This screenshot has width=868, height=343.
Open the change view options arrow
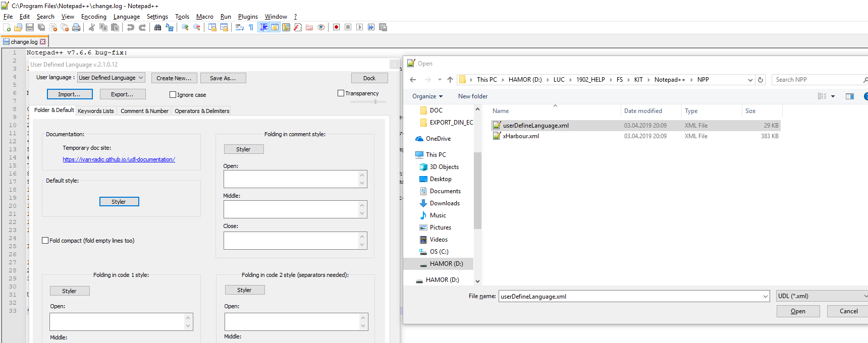(833, 96)
